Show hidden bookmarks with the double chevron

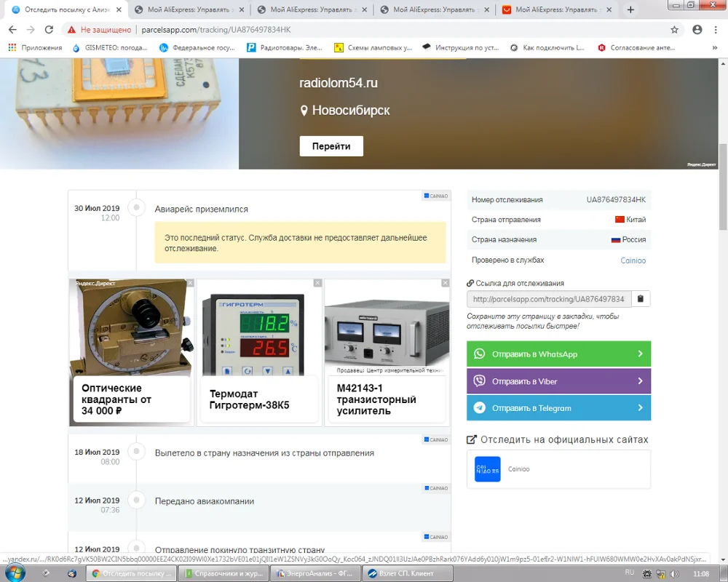pyautogui.click(x=715, y=47)
